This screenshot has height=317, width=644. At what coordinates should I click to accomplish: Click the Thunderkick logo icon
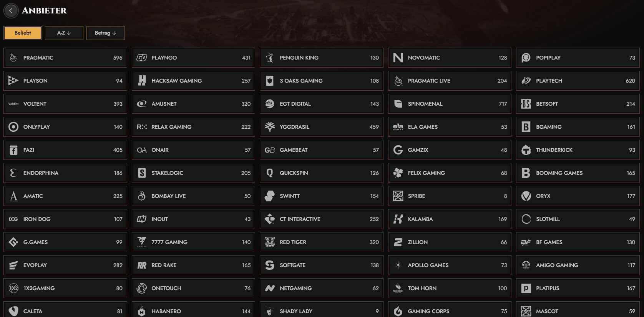[526, 150]
